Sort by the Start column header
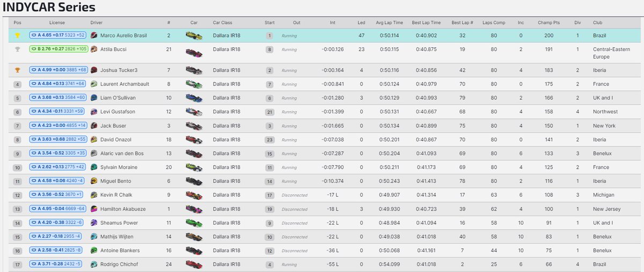 [x=269, y=23]
